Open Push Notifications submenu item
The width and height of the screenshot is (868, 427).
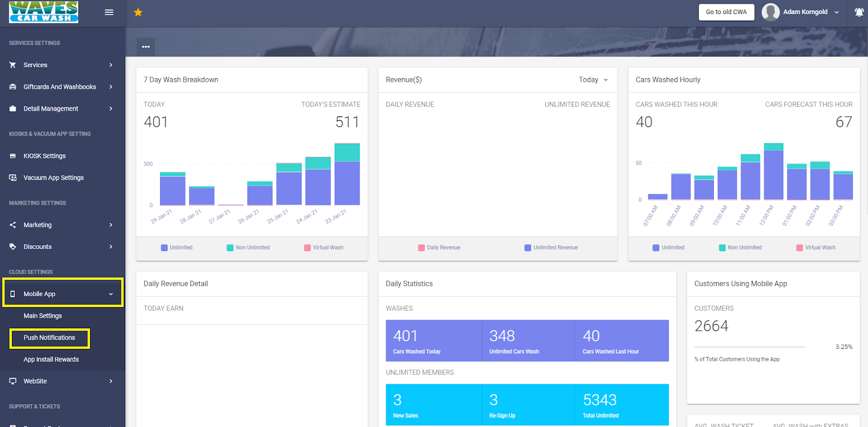(49, 338)
